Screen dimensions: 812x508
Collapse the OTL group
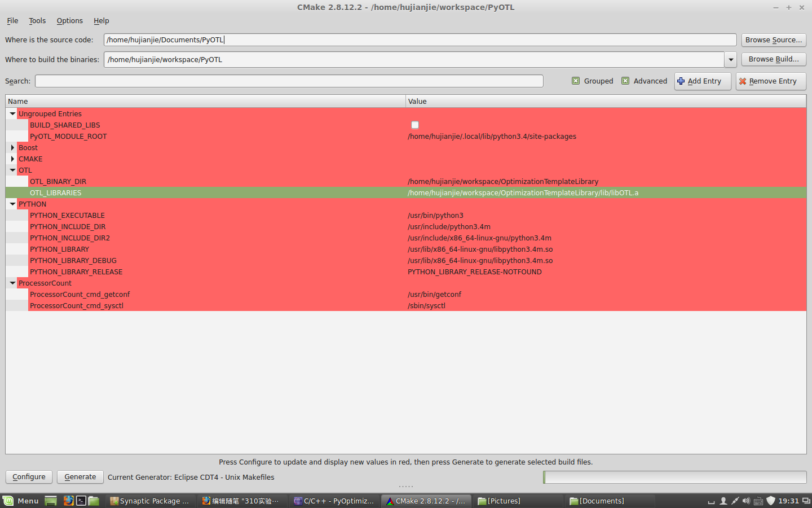[x=12, y=170]
